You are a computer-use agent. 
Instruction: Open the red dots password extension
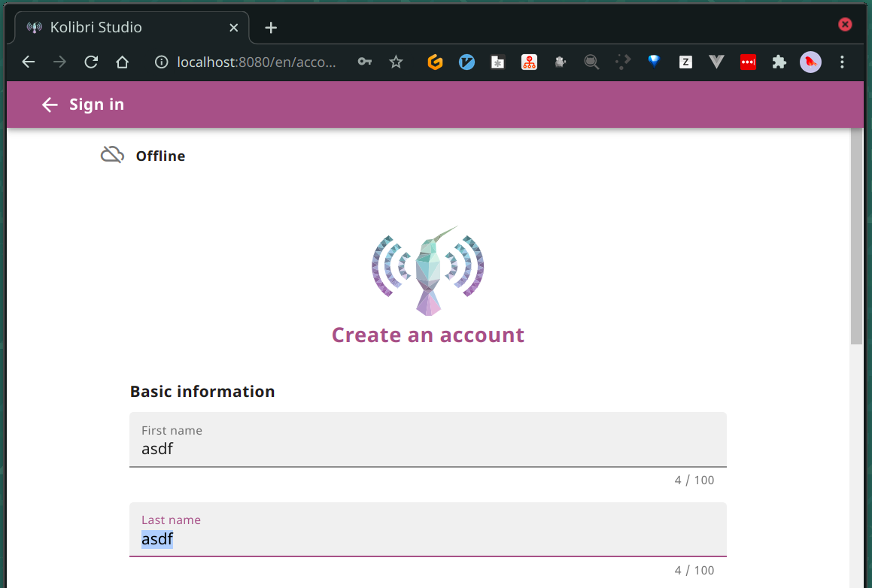748,62
